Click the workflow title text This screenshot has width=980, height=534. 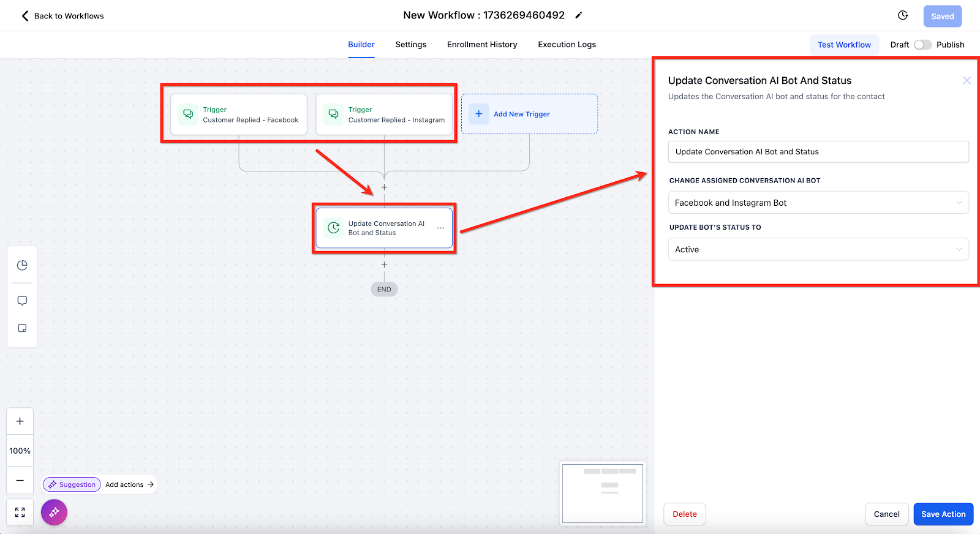[x=484, y=15]
